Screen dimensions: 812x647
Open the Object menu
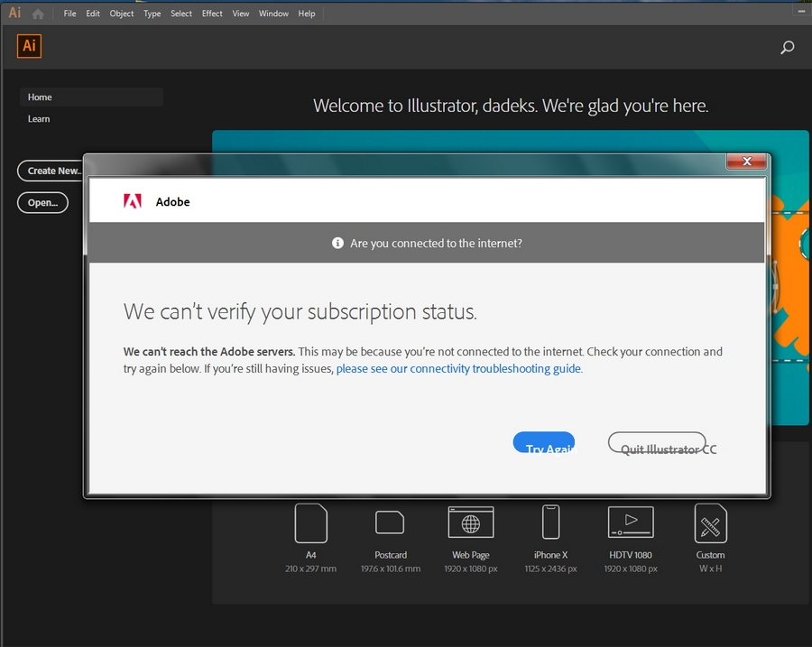[x=122, y=14]
